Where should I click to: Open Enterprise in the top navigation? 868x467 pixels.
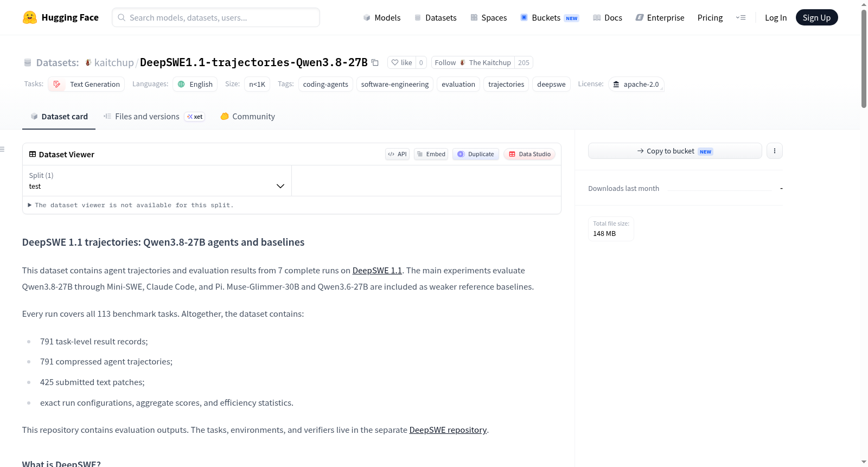tap(660, 17)
